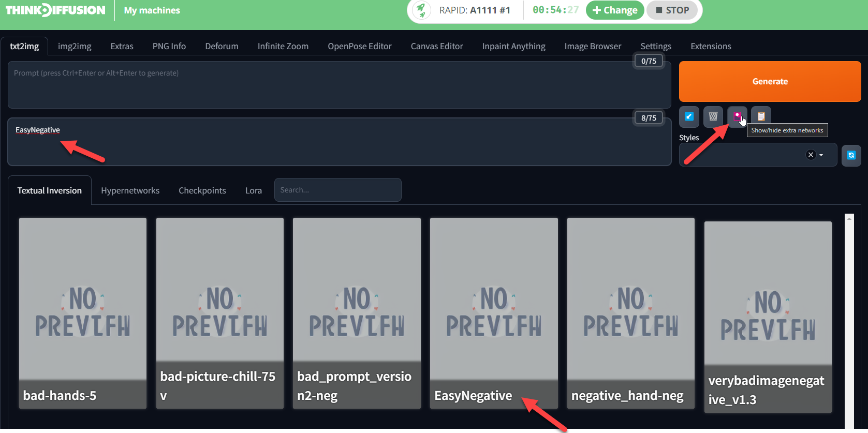Open the My machines link
This screenshot has width=868, height=433.
click(152, 10)
